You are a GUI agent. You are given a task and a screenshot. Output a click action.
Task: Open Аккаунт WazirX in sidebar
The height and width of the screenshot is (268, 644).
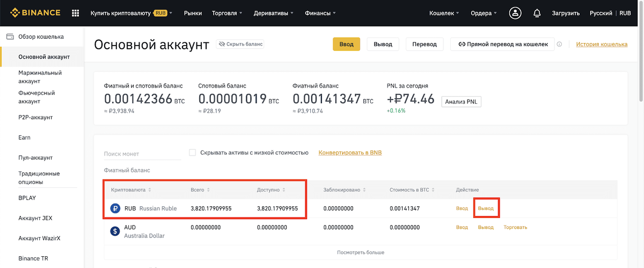39,238
